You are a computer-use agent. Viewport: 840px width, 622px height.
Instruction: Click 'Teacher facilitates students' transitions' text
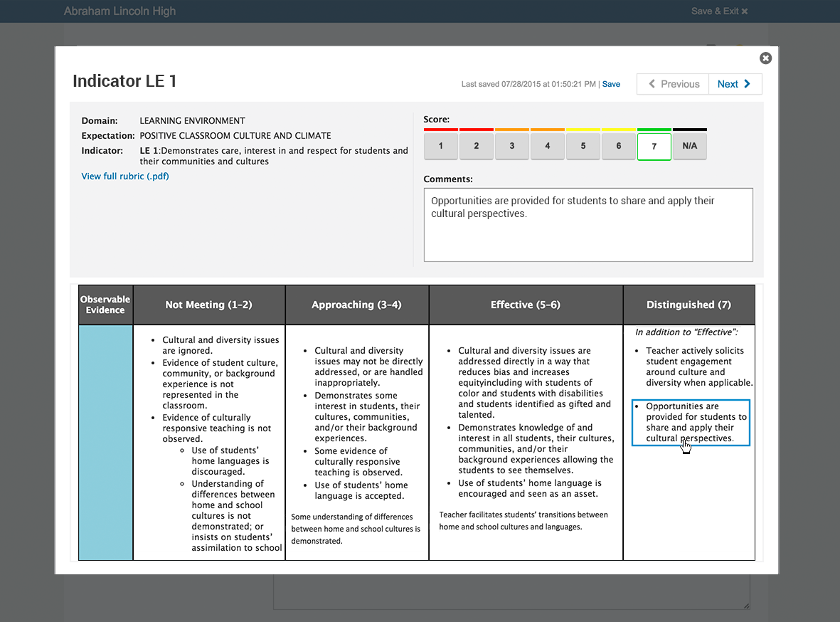tap(523, 521)
